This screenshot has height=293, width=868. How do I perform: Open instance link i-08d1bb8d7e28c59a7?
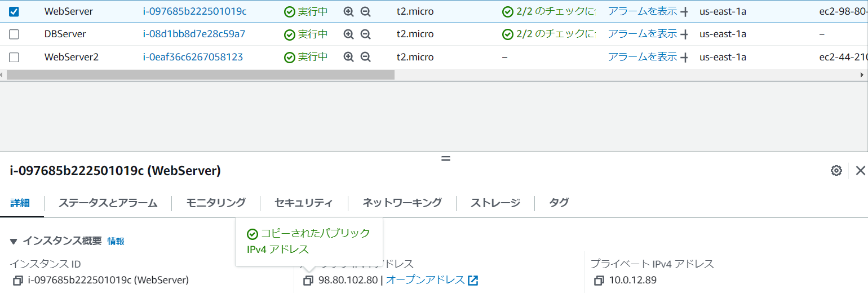coord(194,34)
